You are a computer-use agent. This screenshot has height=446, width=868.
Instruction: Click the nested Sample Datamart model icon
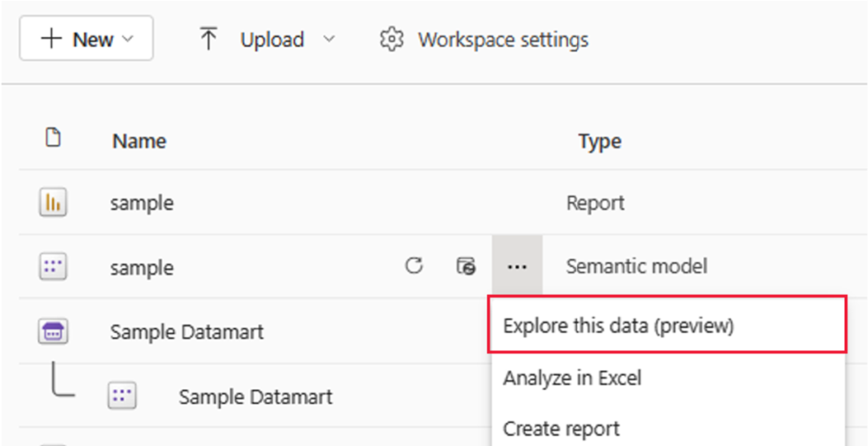coord(121,397)
